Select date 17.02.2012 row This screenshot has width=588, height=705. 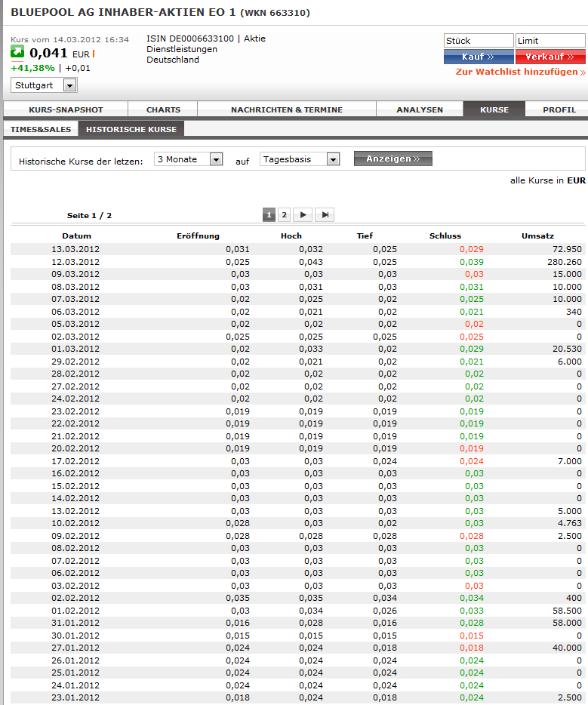(x=297, y=461)
